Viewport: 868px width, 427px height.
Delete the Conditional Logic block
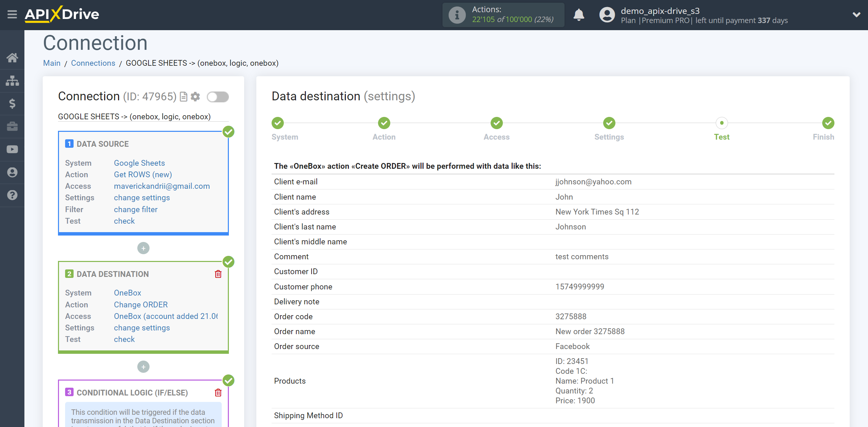tap(218, 392)
